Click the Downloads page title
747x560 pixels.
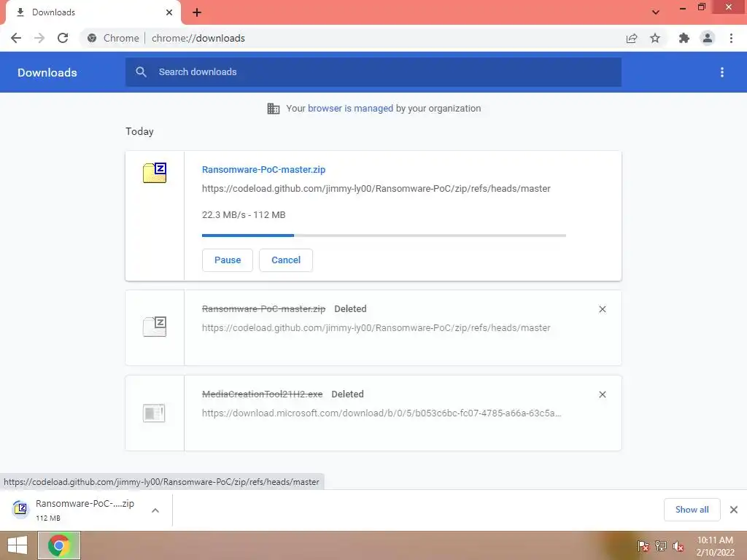(x=47, y=72)
